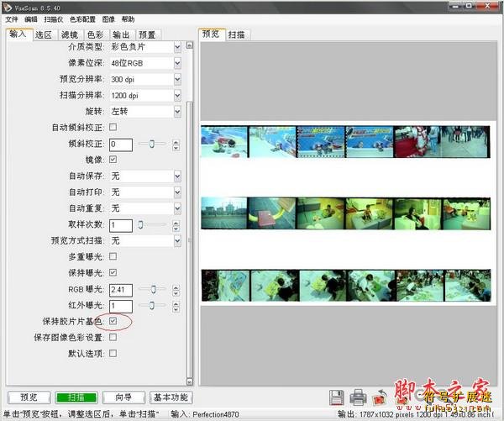Click the 基本功能 button

[x=171, y=397]
